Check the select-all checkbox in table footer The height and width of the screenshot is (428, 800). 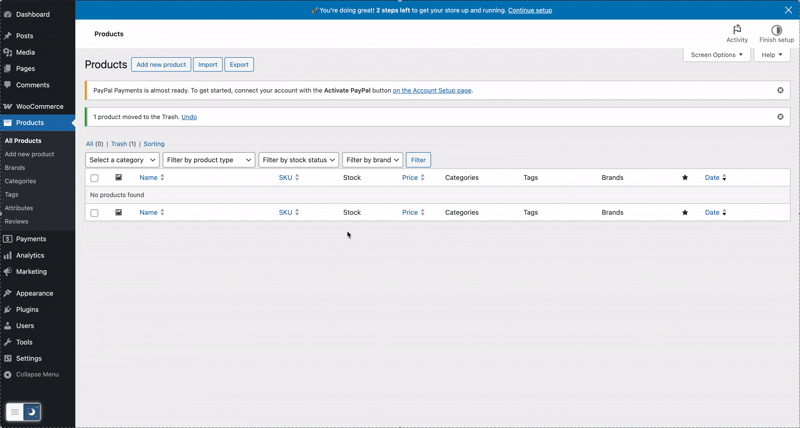click(95, 213)
